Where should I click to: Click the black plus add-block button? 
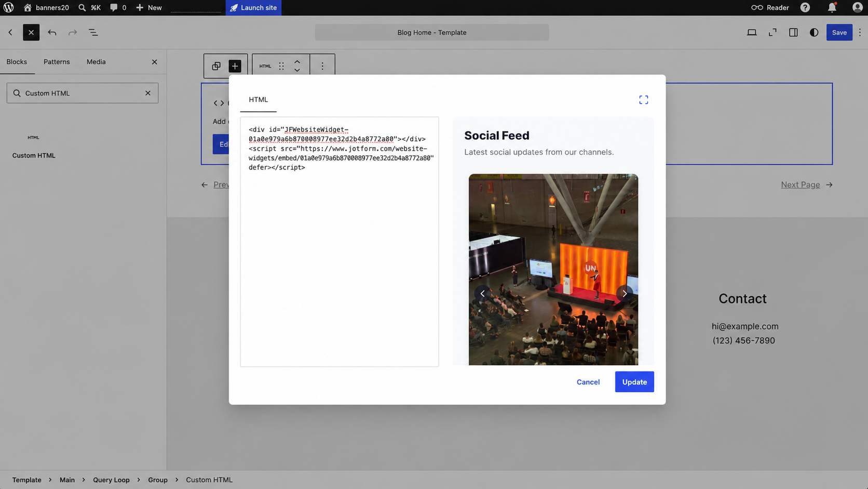point(235,66)
